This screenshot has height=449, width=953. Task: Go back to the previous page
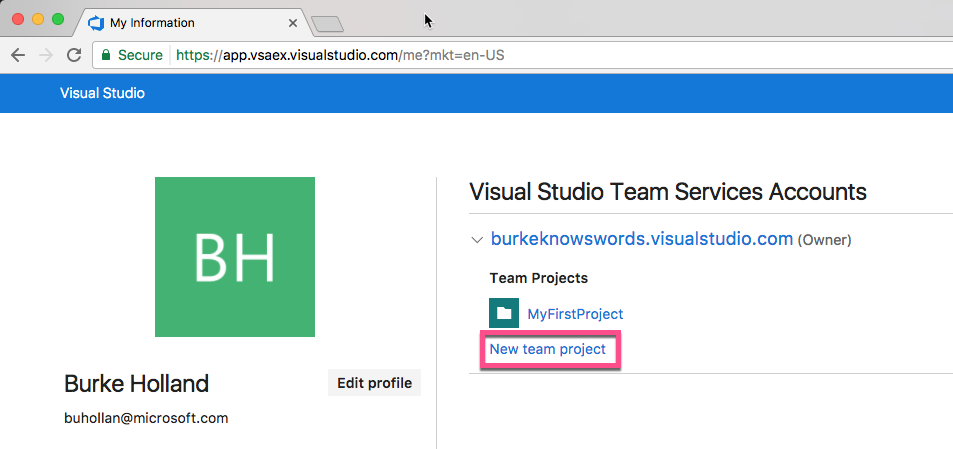click(x=17, y=55)
